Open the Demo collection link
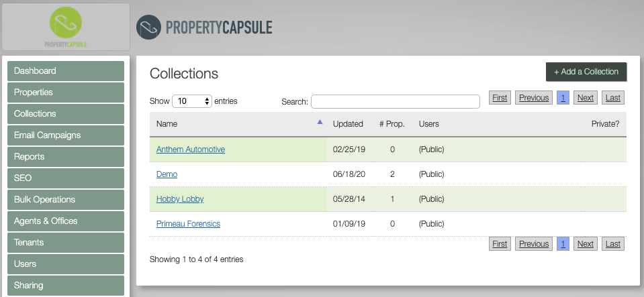Image resolution: width=644 pixels, height=297 pixels. tap(167, 174)
